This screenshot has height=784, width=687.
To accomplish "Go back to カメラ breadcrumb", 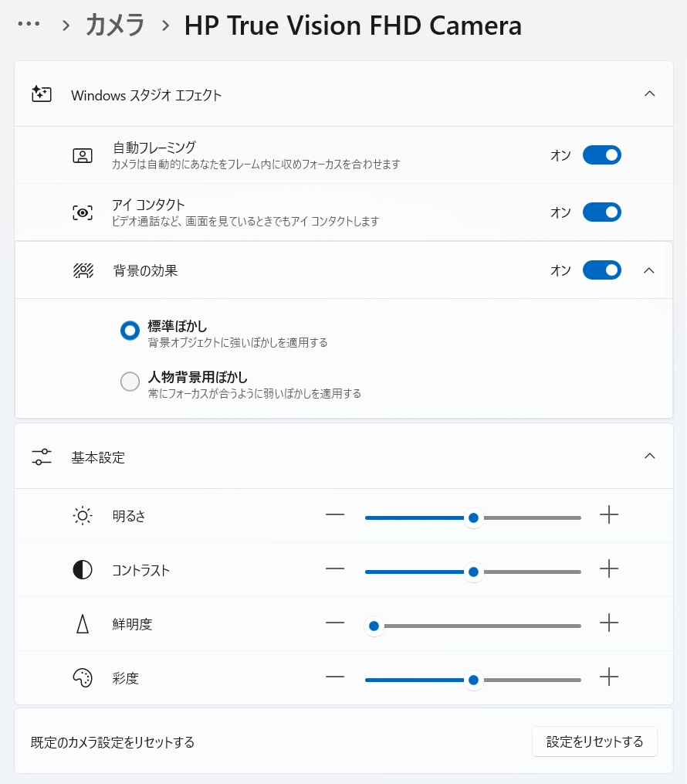I will click(x=115, y=25).
